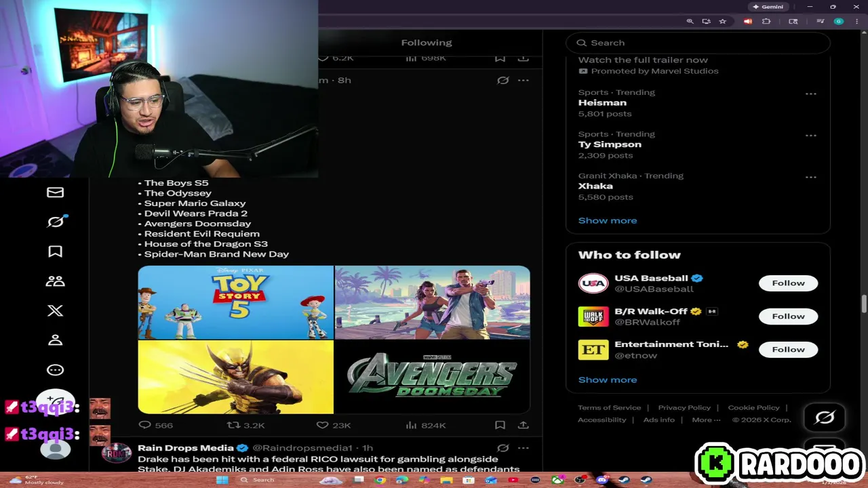Open the Chrome extensions puzzle icon
The height and width of the screenshot is (488, 868).
766,22
